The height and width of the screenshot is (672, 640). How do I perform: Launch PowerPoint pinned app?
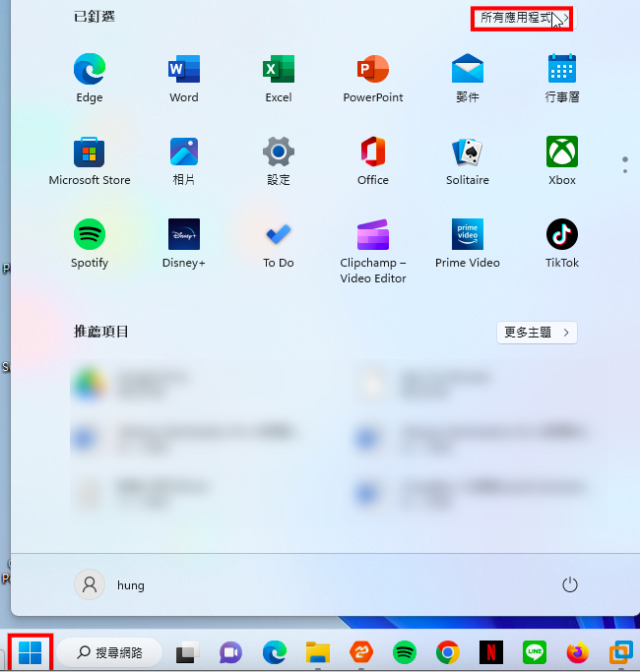click(x=373, y=78)
